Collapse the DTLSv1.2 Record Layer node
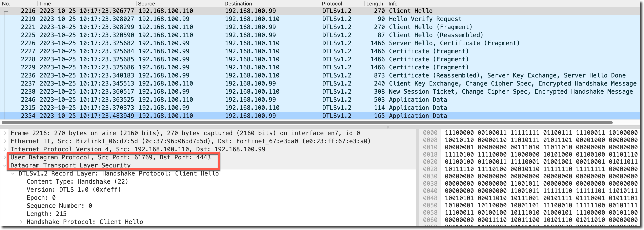The height and width of the screenshot is (230, 644). coord(13,173)
